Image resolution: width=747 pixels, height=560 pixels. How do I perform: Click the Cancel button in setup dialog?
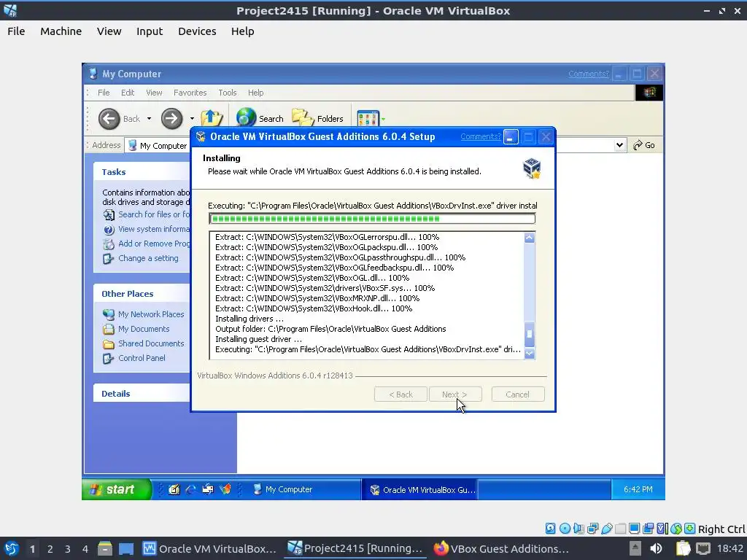(x=518, y=394)
